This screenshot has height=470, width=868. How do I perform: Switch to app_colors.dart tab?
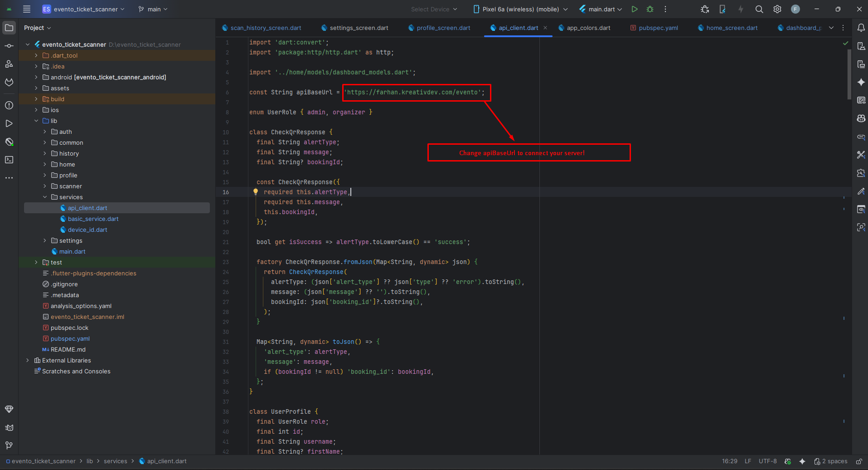584,28
